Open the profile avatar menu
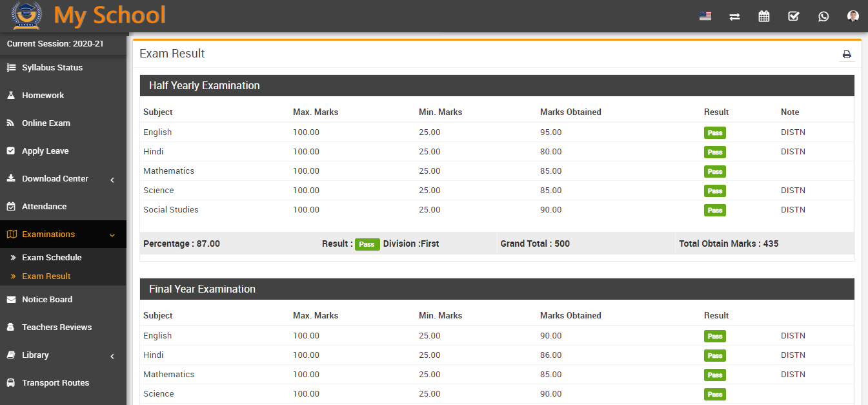Viewport: 868px width, 405px height. pyautogui.click(x=853, y=16)
